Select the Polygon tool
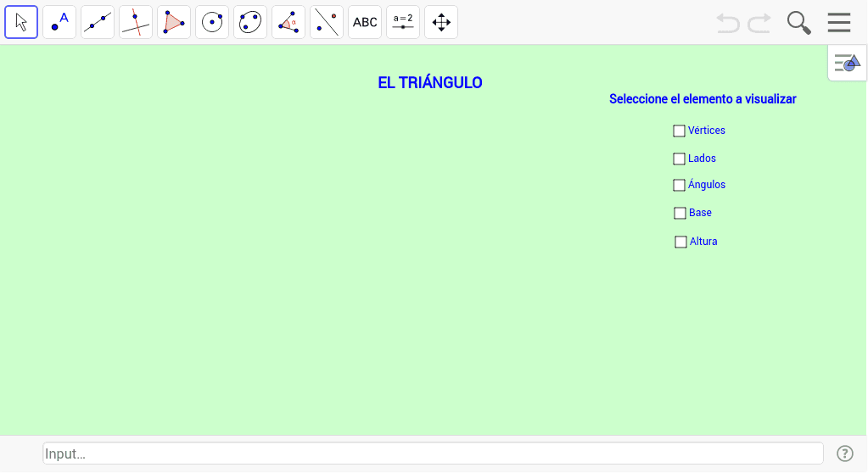 (174, 22)
